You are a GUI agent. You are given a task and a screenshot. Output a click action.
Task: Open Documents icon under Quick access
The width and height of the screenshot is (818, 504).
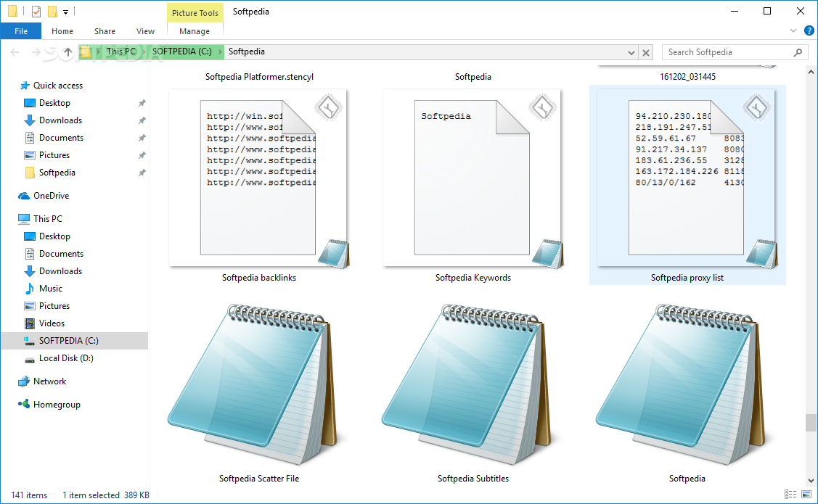click(30, 138)
